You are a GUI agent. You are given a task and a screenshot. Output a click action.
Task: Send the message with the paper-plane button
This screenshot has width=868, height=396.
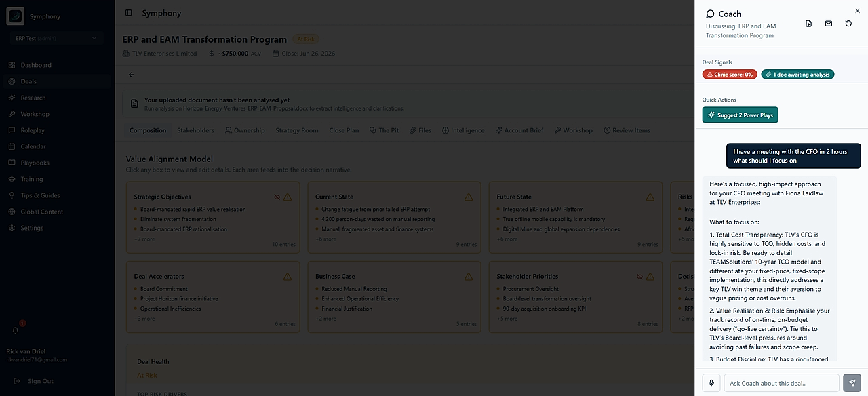852,382
